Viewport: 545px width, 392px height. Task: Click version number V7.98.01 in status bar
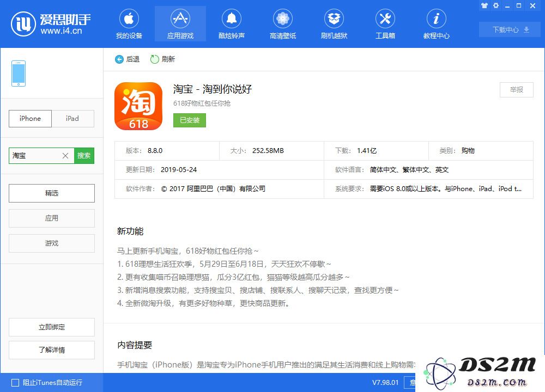385,383
